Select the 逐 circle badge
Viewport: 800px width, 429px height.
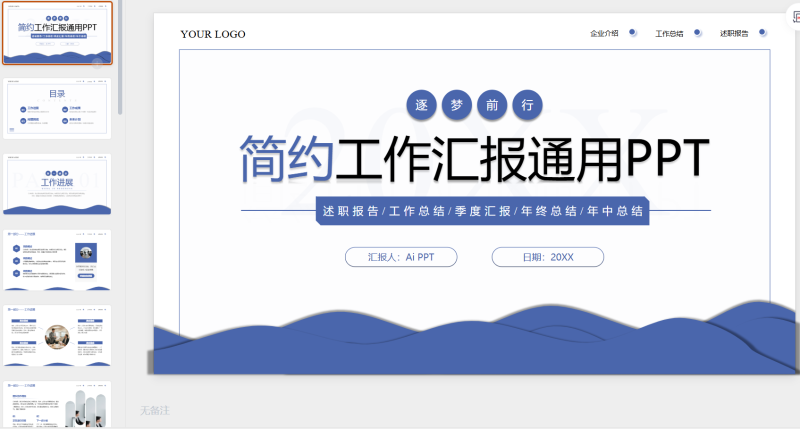[421, 105]
